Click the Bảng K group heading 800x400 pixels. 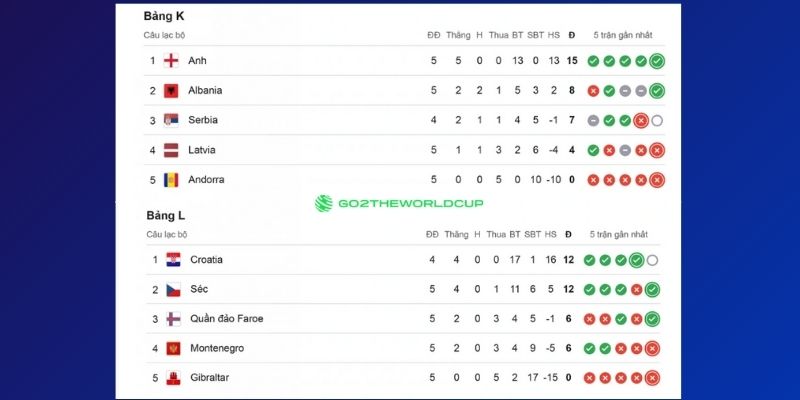(x=164, y=16)
